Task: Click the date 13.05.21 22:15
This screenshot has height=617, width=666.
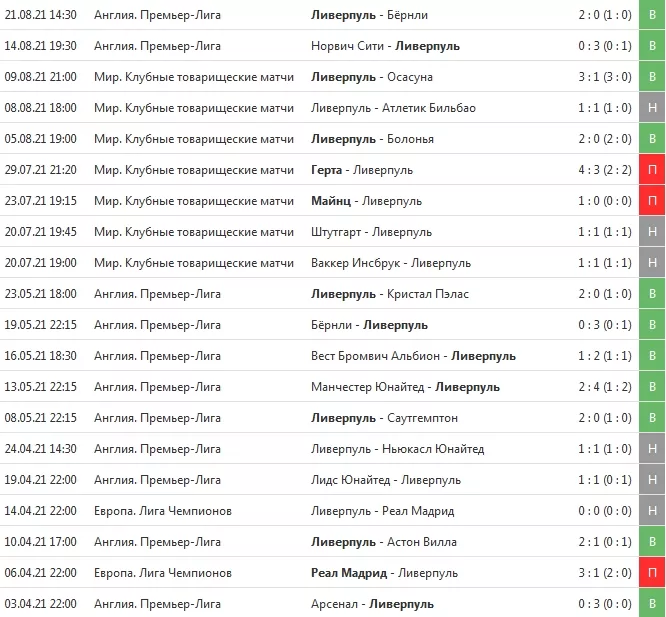Action: click(41, 387)
